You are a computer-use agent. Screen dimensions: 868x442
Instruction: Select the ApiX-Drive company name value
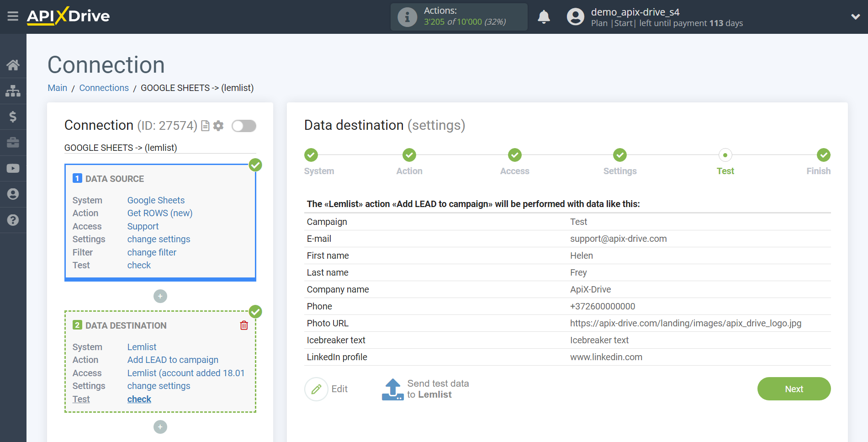click(590, 289)
